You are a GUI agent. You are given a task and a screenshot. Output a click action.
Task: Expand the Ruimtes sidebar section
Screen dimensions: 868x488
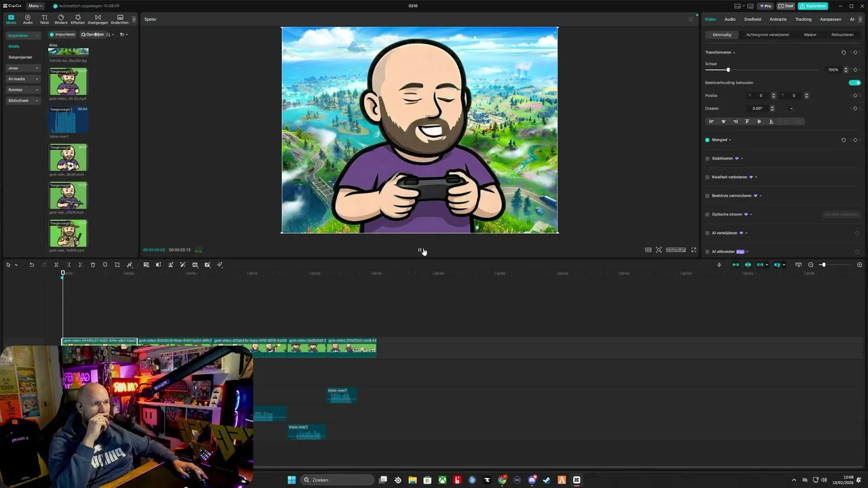[x=37, y=89]
